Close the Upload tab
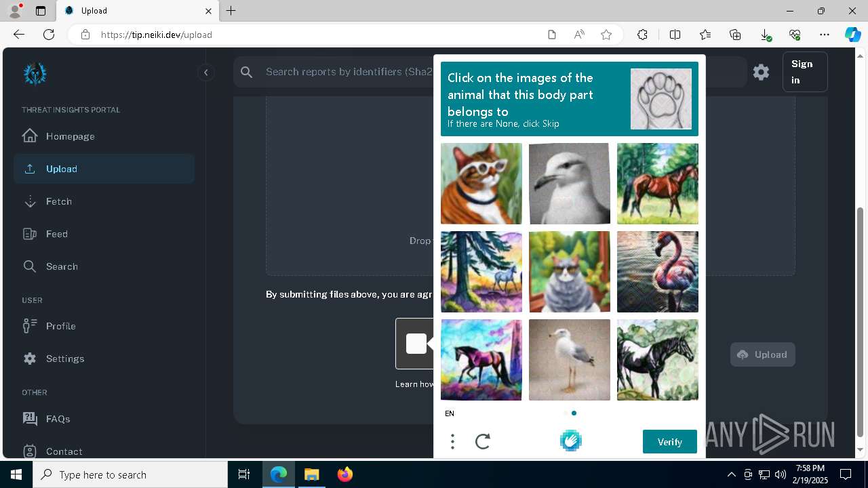 [x=209, y=11]
